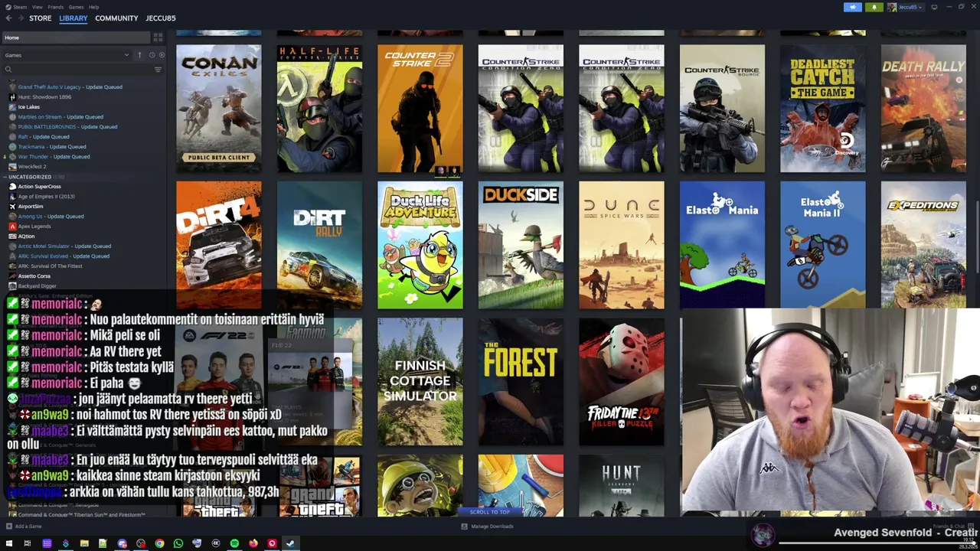Select Among Us in the list
980x551 pixels.
click(51, 217)
